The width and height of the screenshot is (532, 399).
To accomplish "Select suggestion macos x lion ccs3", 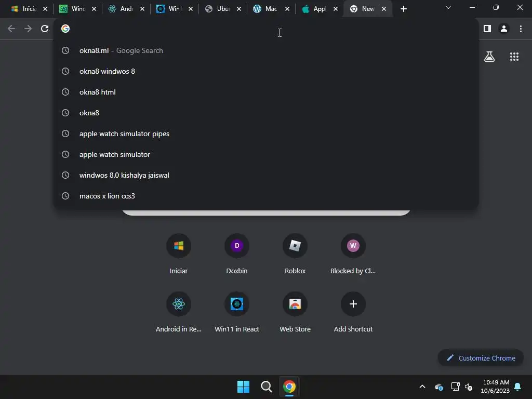I will pyautogui.click(x=266, y=196).
